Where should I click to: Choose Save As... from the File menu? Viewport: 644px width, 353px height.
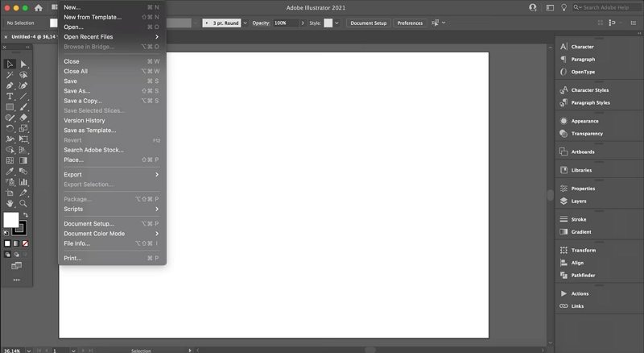[x=77, y=91]
